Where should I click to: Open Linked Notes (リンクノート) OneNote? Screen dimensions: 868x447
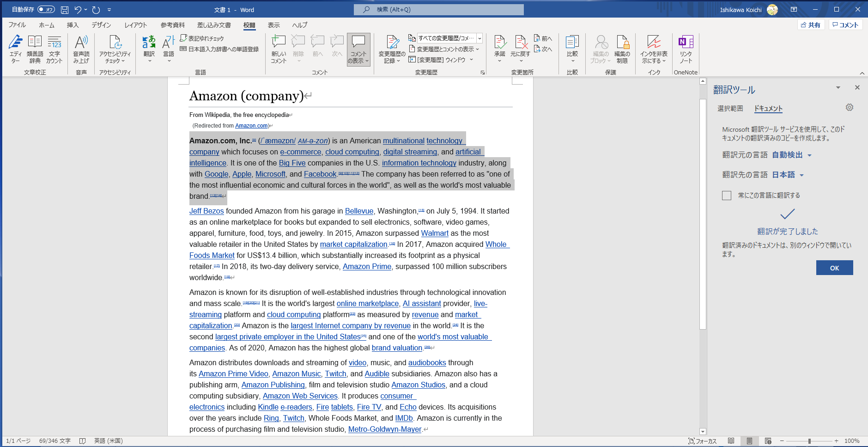(x=686, y=49)
